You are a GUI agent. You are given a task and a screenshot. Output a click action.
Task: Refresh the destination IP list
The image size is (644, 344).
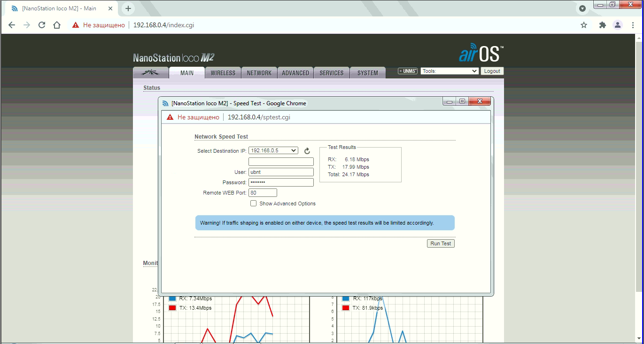pos(307,151)
